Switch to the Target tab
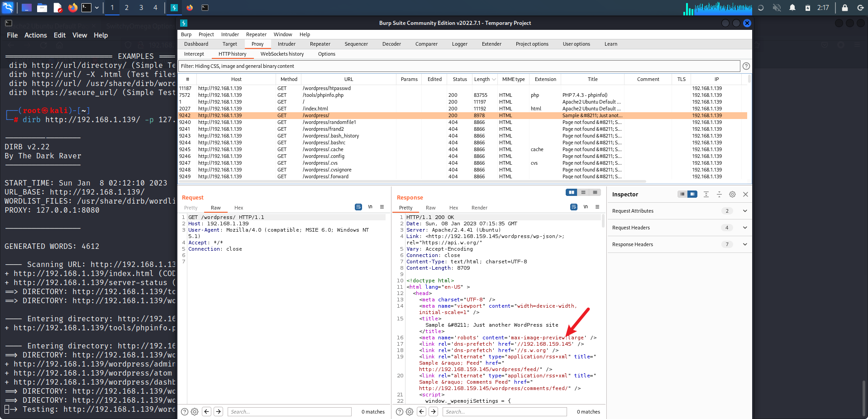 [229, 44]
